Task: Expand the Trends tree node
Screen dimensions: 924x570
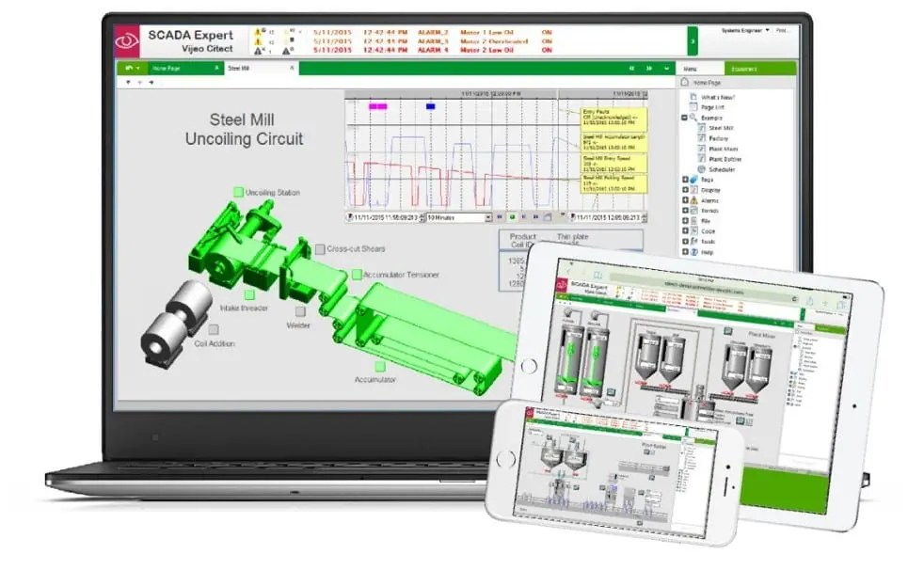Action: click(x=685, y=210)
